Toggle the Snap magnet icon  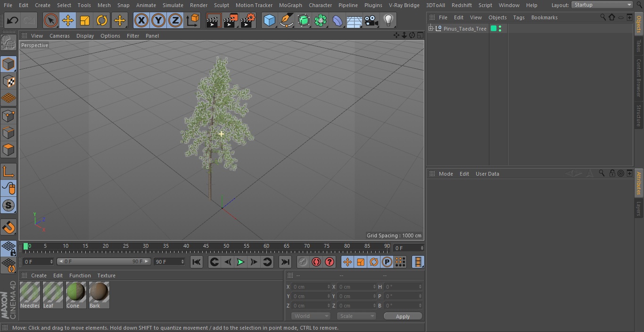click(x=8, y=227)
